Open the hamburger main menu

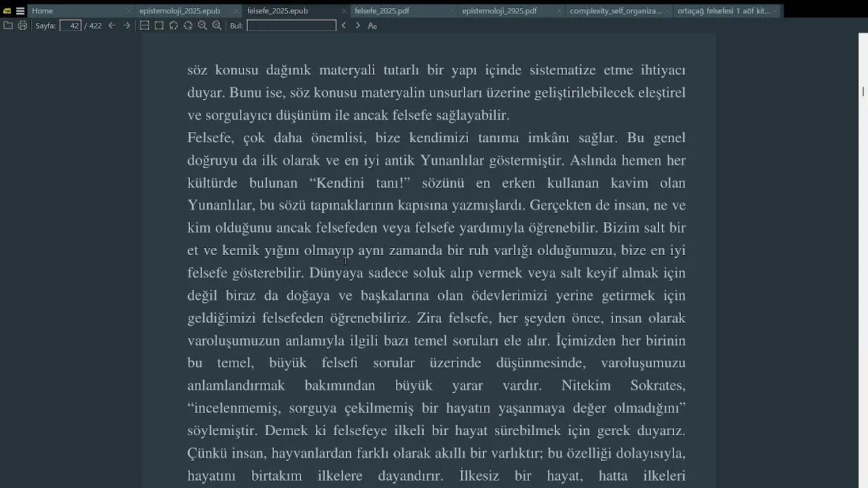pos(20,11)
